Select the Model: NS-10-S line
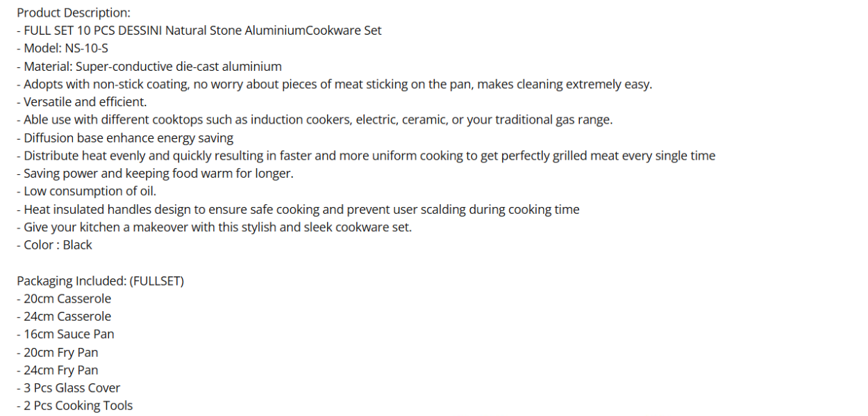 click(62, 49)
